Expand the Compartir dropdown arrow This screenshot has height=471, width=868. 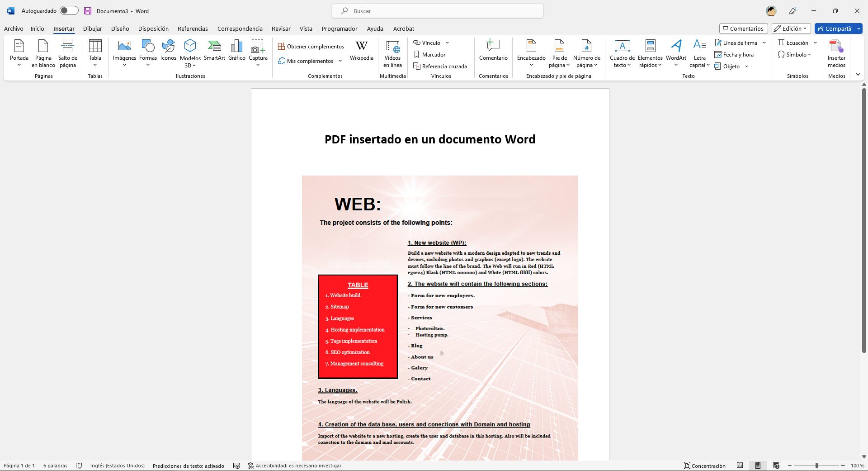859,29
